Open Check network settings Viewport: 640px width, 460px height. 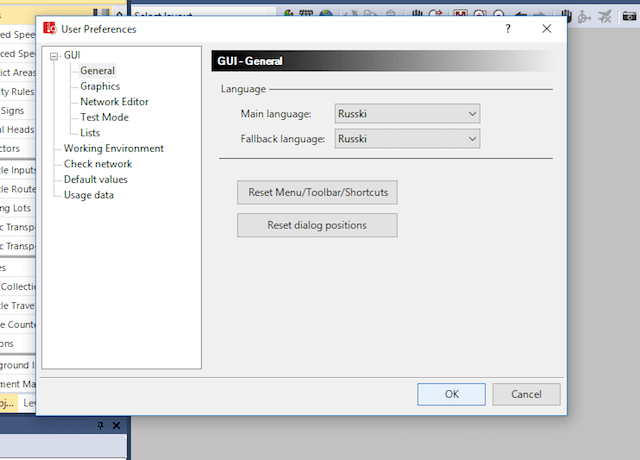point(98,164)
